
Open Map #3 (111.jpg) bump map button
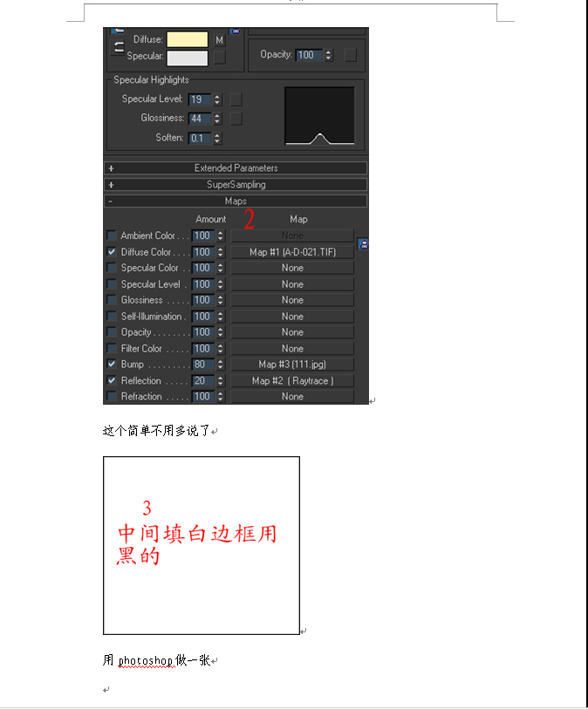pyautogui.click(x=292, y=364)
